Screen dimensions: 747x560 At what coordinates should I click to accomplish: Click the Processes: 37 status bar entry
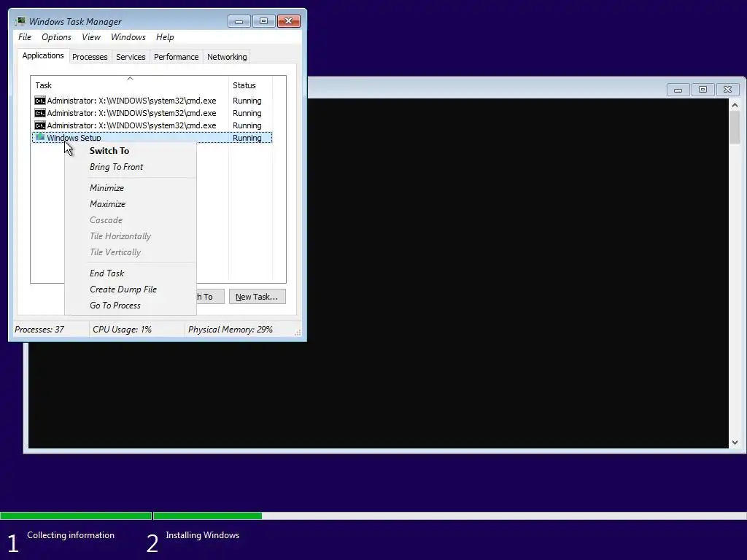click(50, 330)
